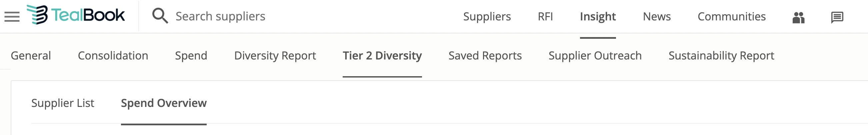Switch to the Supplier List sub-tab
Screen dimensions: 868x135
point(63,103)
